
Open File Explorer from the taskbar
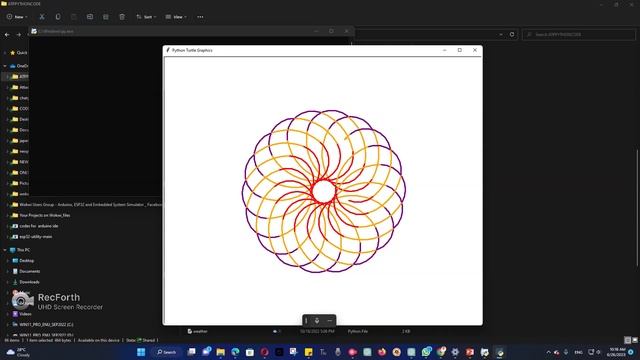pos(220,352)
